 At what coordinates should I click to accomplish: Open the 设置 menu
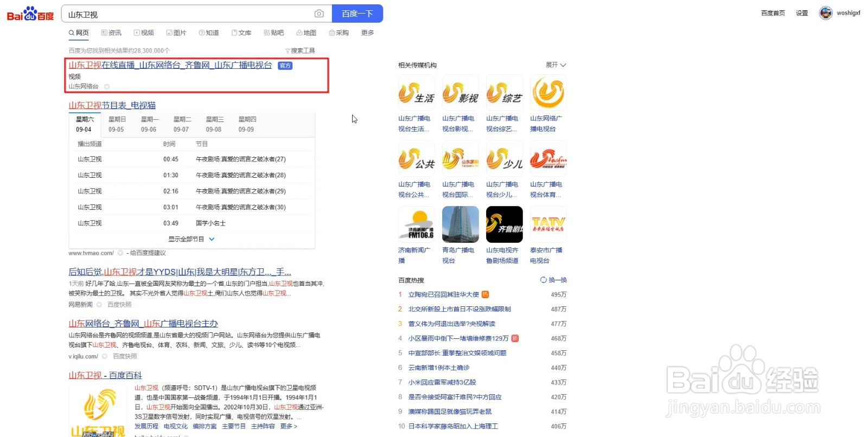pyautogui.click(x=802, y=13)
